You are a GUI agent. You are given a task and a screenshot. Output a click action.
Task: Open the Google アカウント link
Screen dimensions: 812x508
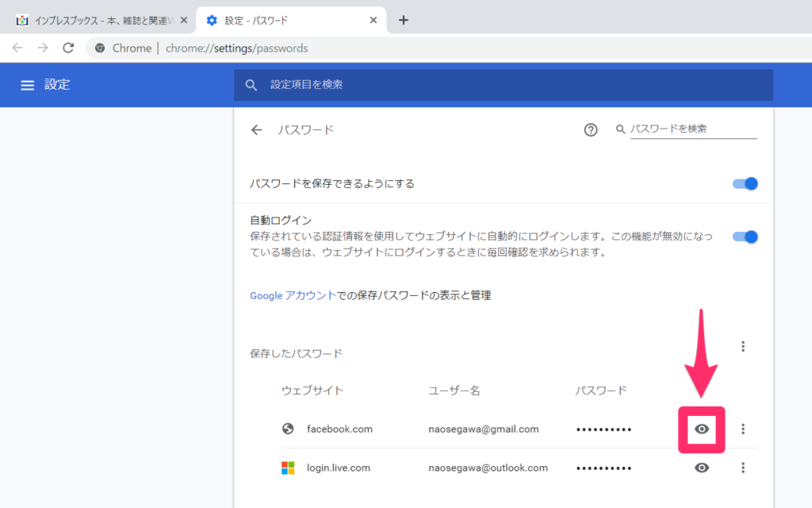tap(293, 295)
